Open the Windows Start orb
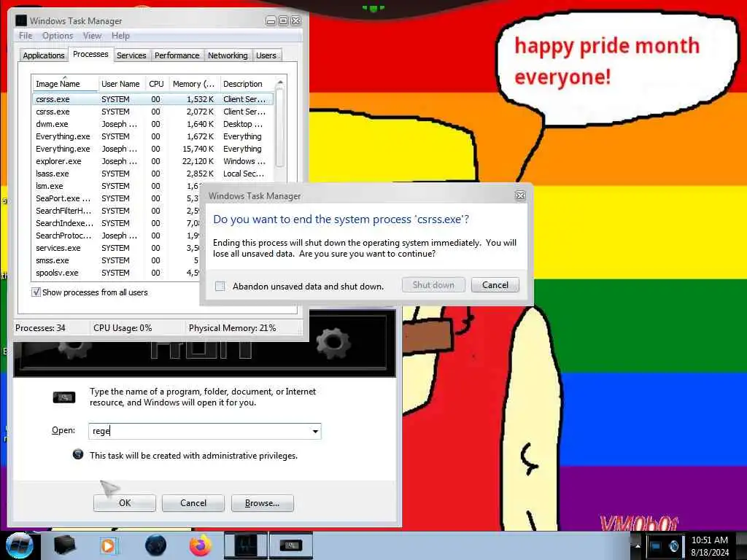This screenshot has width=747, height=560. pos(18,545)
